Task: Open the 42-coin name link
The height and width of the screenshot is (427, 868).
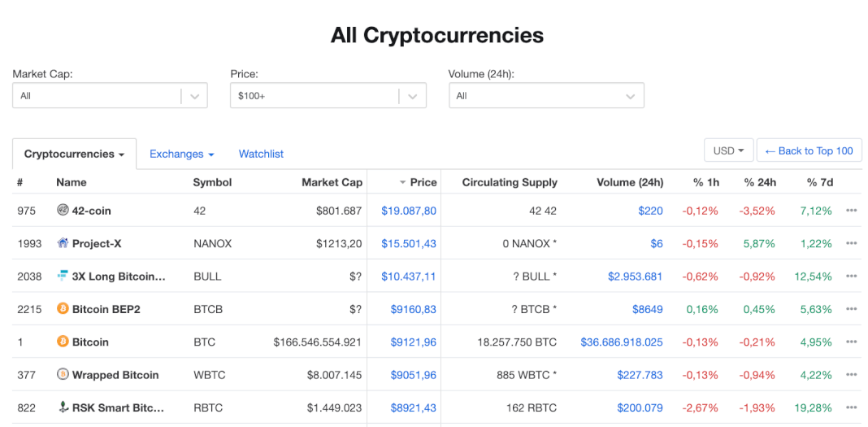Action: pyautogui.click(x=91, y=211)
